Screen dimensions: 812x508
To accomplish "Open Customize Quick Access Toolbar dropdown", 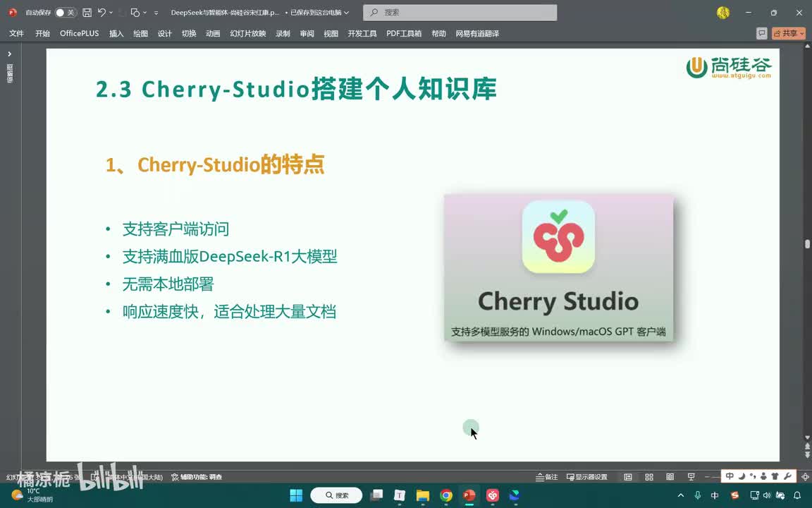I will pos(156,13).
